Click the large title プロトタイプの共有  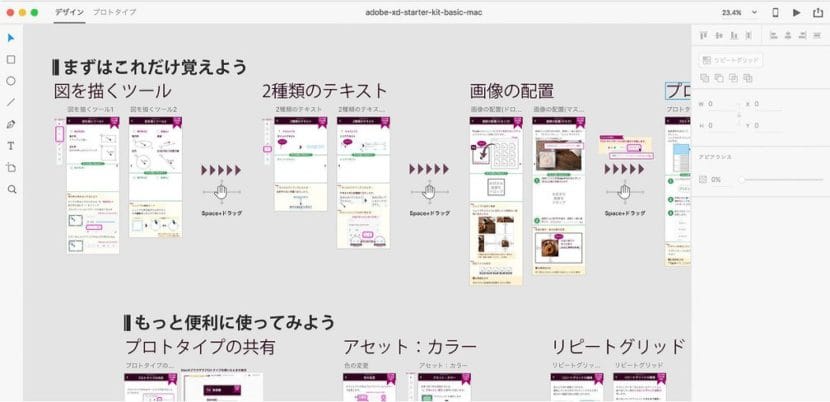201,347
